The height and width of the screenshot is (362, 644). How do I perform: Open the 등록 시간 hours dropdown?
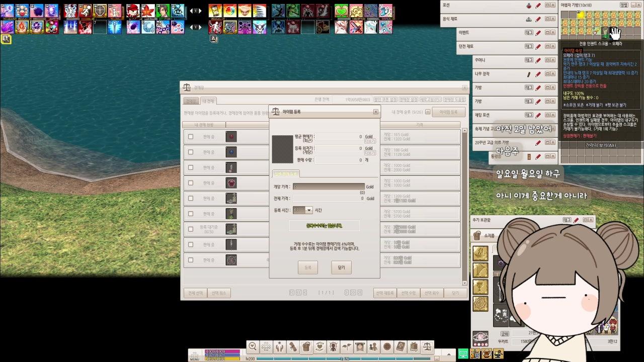click(x=309, y=210)
